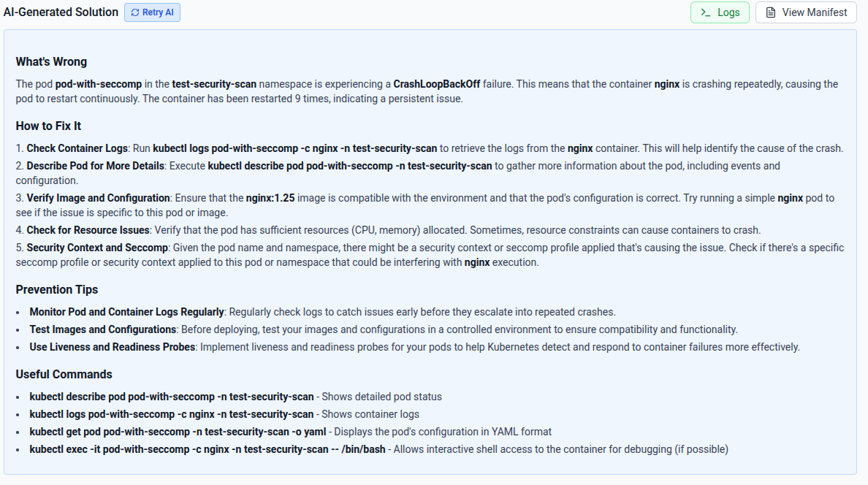
Task: Retry the AI-generated solution
Action: (152, 12)
